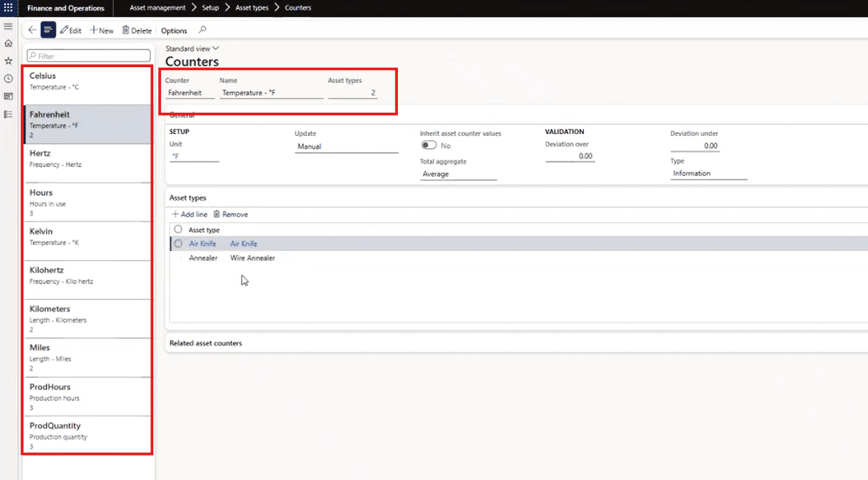Select the Kilohertz counter in list

pyautogui.click(x=88, y=275)
